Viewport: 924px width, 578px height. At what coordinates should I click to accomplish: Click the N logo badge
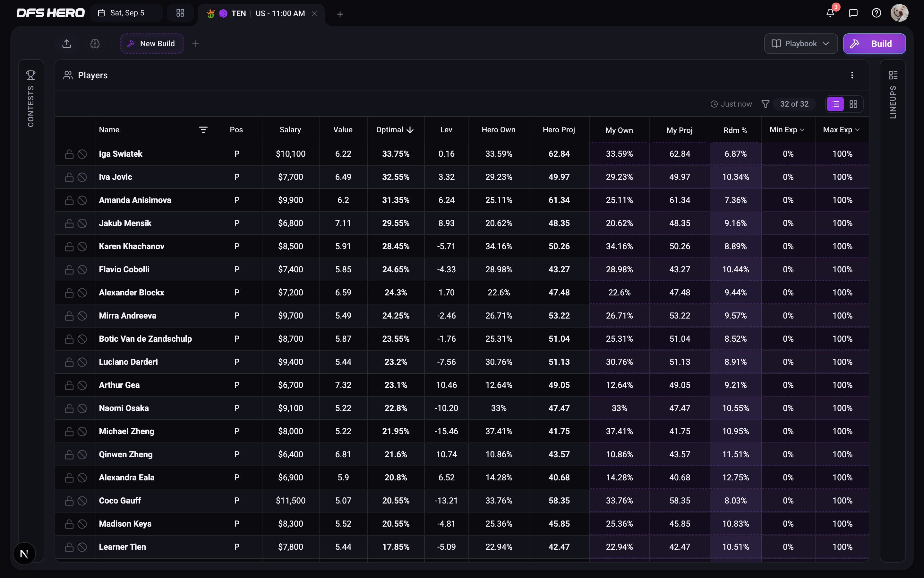[x=24, y=554]
